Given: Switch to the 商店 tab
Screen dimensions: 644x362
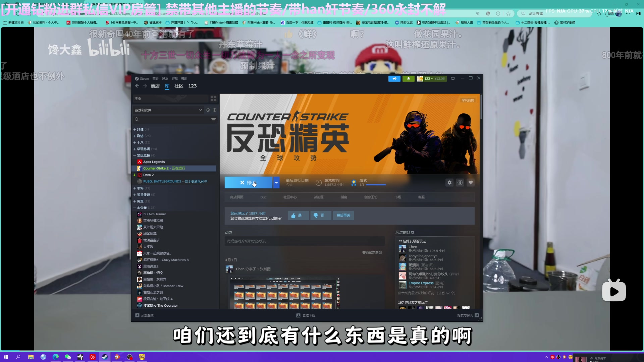Looking at the screenshot, I should (x=155, y=86).
